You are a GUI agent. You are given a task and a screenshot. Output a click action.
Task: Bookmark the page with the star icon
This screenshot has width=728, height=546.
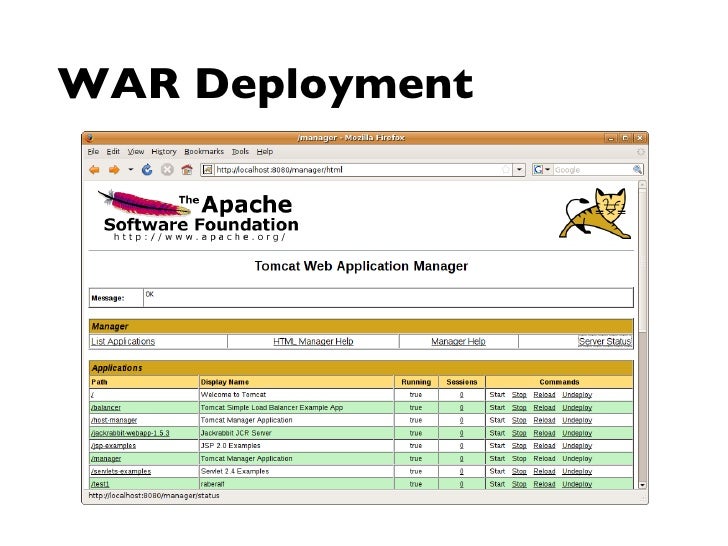coord(506,170)
